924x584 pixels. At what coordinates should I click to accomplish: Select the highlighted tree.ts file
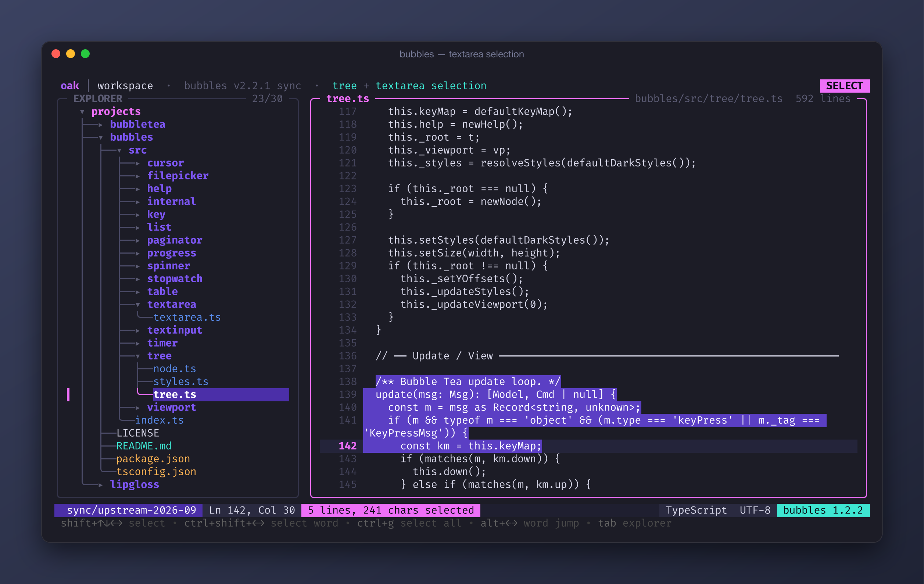221,394
